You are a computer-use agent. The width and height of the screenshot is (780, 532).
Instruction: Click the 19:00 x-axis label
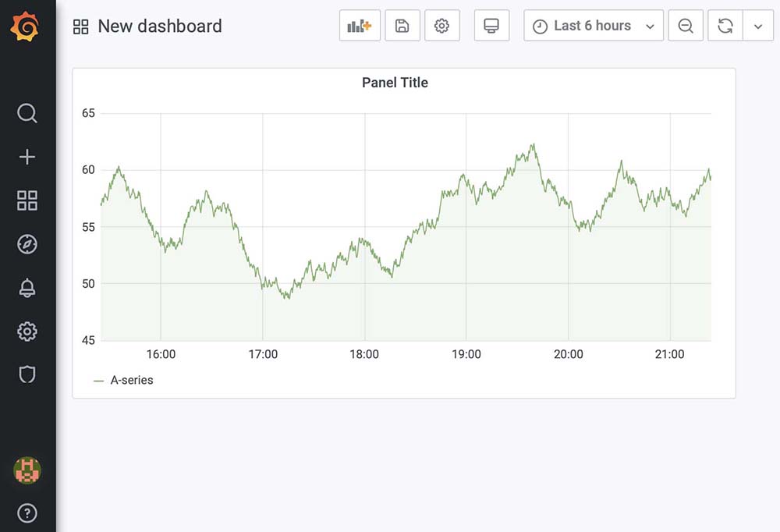[x=466, y=354]
